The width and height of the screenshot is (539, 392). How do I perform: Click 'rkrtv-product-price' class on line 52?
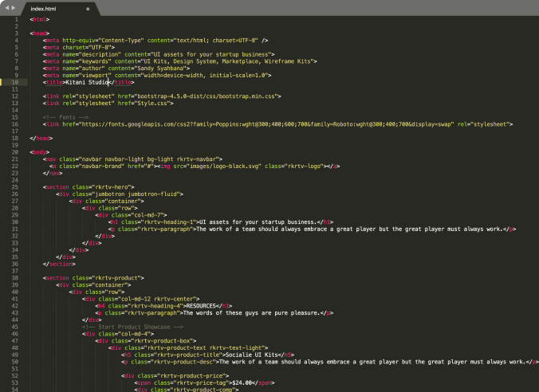(x=191, y=376)
